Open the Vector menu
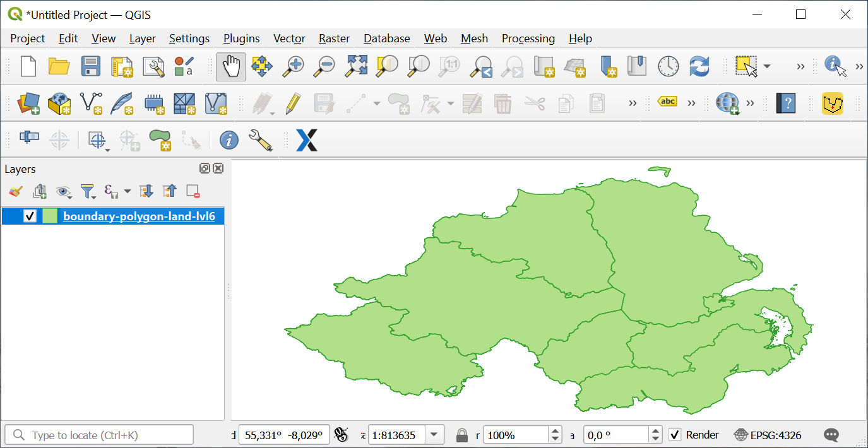The height and width of the screenshot is (448, 868). (288, 38)
